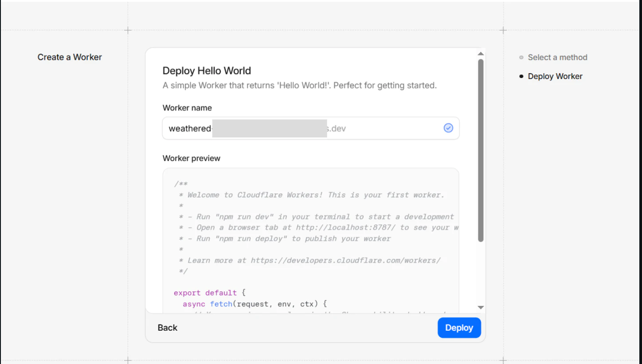Click the 'Worker name' label
Viewport: 642px width, 364px height.
(x=187, y=108)
